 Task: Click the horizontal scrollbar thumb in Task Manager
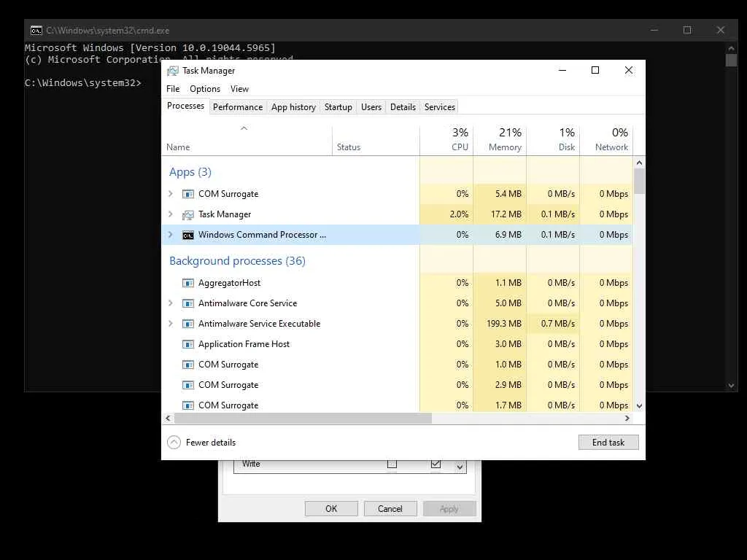coord(303,418)
